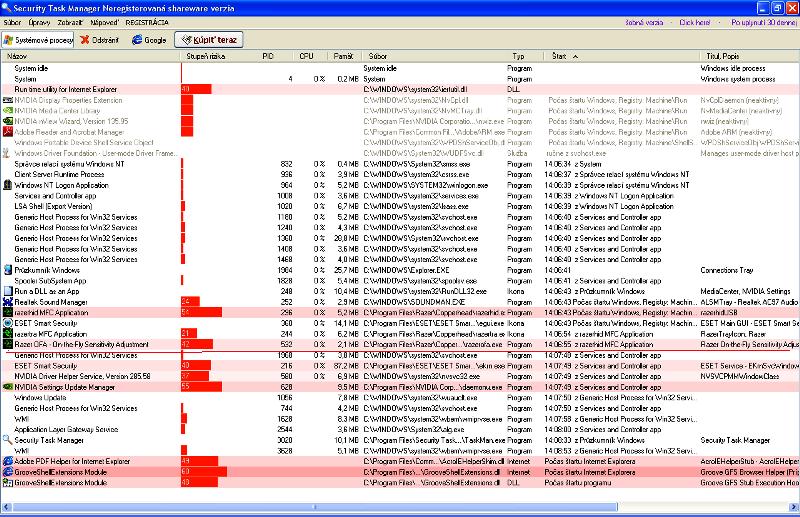Screen dimensions: 800x517
Task: Sort by the Pamäť column header
Action: [x=344, y=56]
